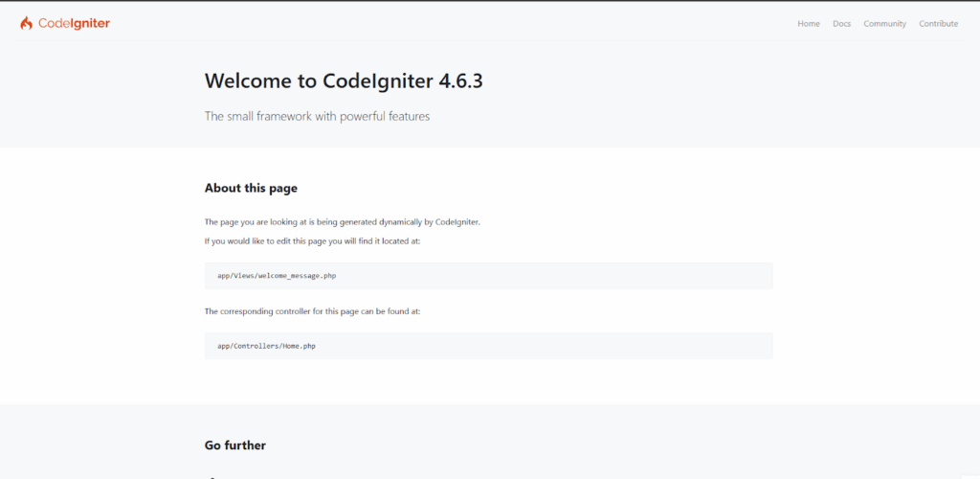This screenshot has width=980, height=479.
Task: Select the Contribute link in navbar
Action: point(938,24)
